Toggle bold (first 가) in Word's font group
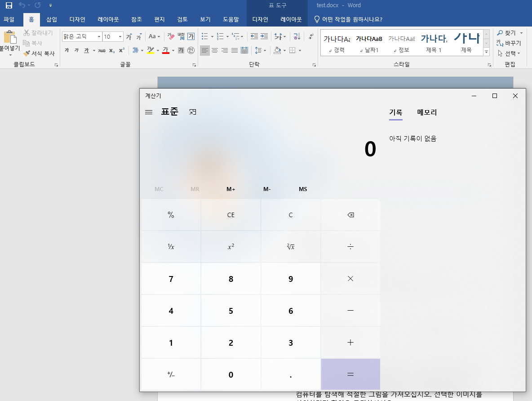The height and width of the screenshot is (401, 532). point(67,50)
